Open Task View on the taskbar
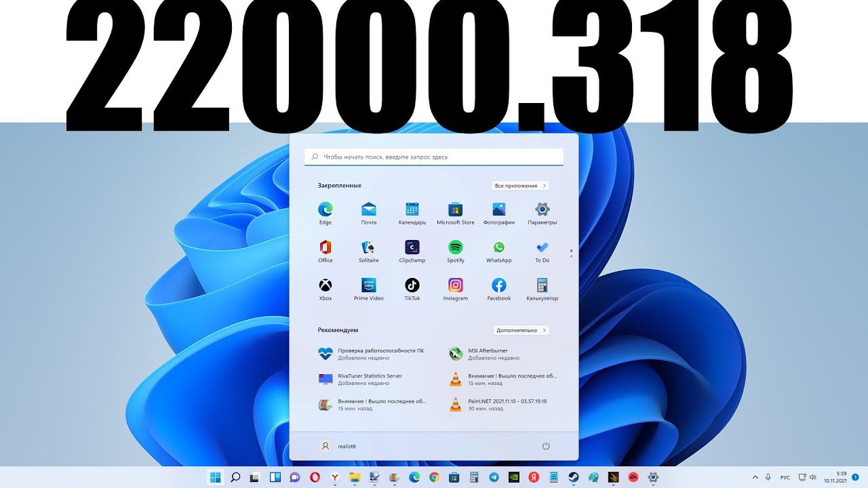868x488 pixels. (x=256, y=477)
